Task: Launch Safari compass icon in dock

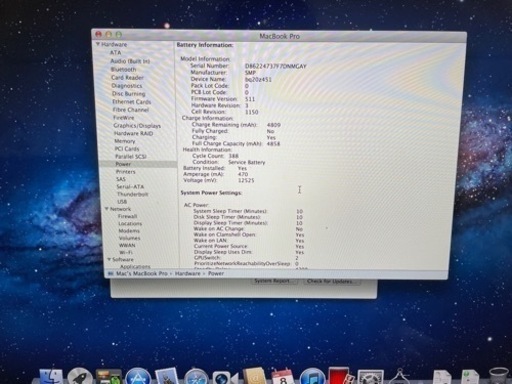Action: [196, 377]
